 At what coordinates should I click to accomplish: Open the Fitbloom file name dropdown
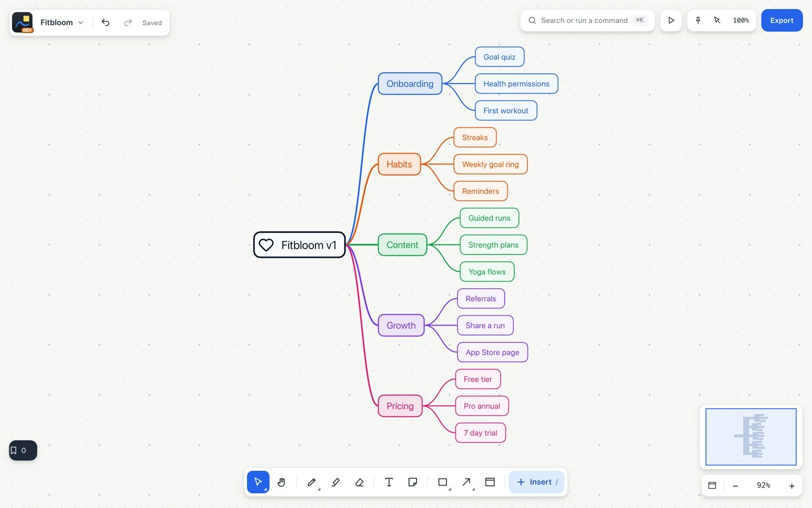coord(62,22)
